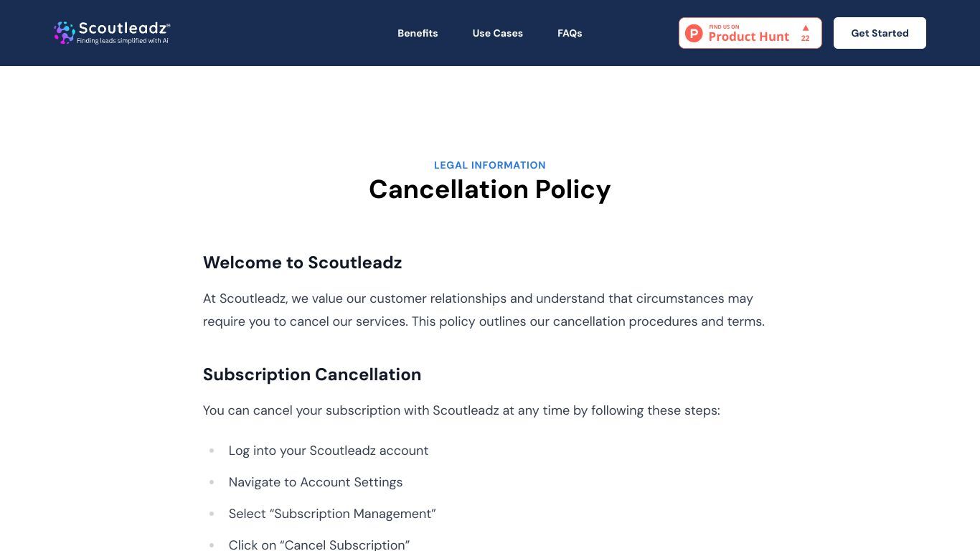980x551 pixels.
Task: Click the Get Started button
Action: [880, 33]
